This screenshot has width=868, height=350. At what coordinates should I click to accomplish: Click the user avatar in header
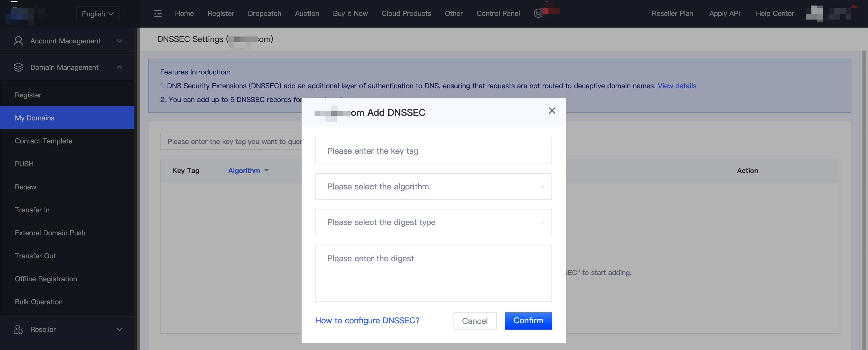click(814, 14)
